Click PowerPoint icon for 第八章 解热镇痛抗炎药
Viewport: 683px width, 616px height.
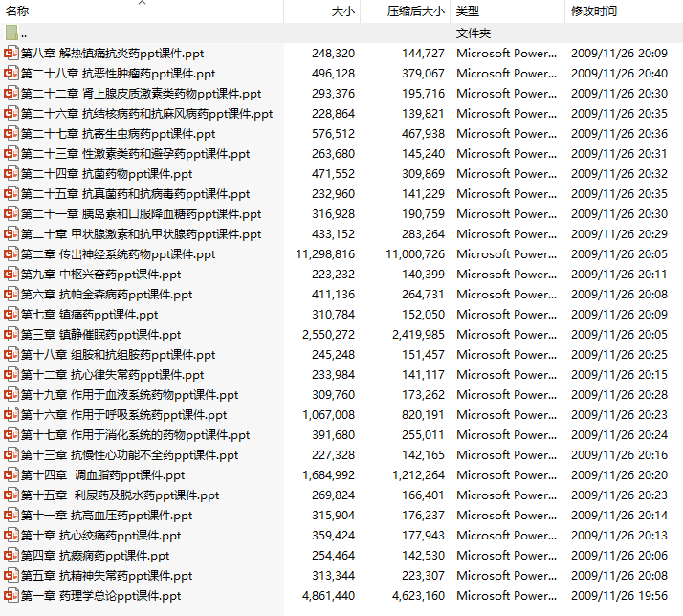[x=11, y=54]
